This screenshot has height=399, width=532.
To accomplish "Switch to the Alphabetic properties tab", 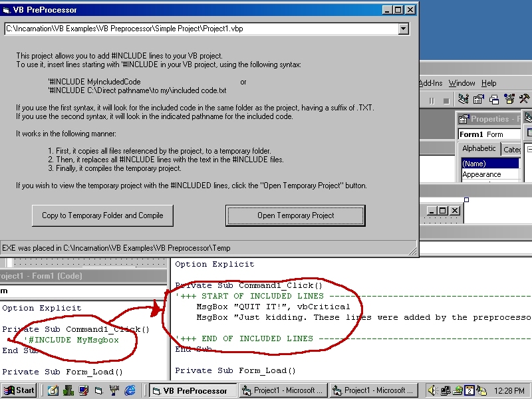I will pyautogui.click(x=479, y=149).
